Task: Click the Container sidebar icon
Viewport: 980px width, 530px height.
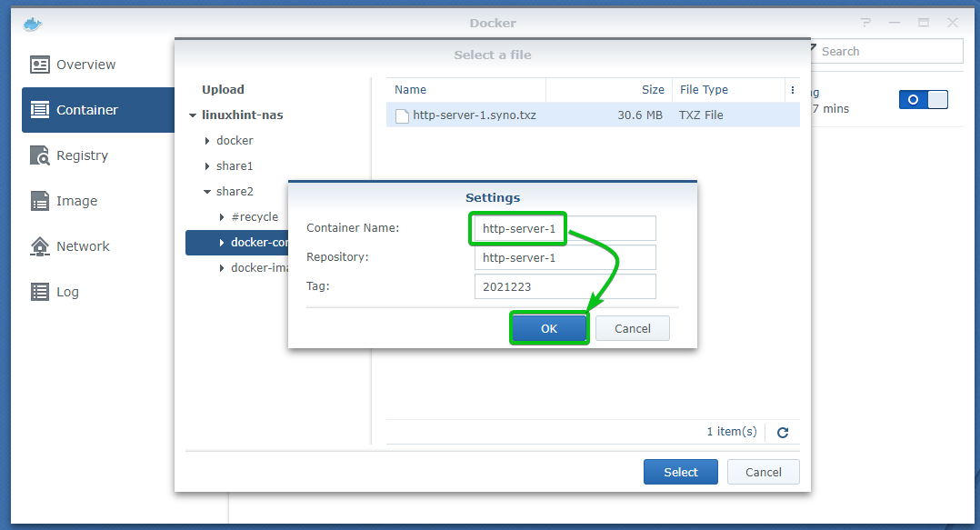Action: point(40,110)
